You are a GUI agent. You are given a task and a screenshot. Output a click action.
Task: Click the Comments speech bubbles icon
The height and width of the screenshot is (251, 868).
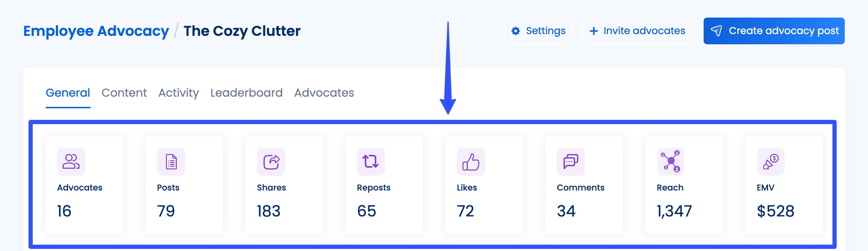click(571, 162)
